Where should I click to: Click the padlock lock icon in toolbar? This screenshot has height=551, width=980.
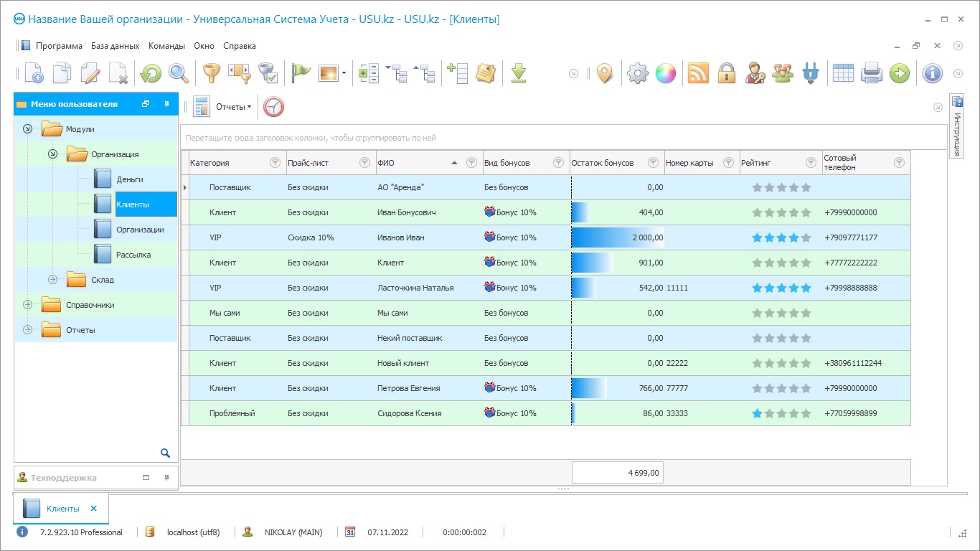(727, 73)
